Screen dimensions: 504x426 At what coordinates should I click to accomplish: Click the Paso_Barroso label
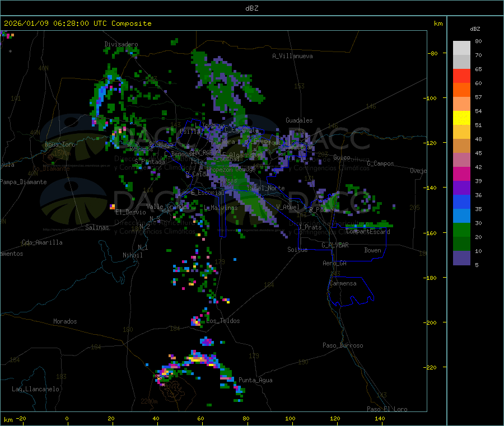[343, 345]
